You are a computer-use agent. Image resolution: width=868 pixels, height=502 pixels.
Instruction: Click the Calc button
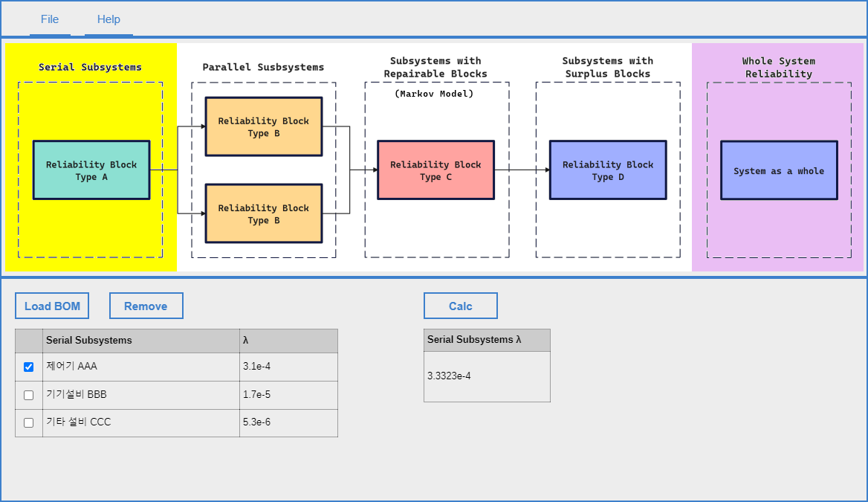[x=460, y=306]
